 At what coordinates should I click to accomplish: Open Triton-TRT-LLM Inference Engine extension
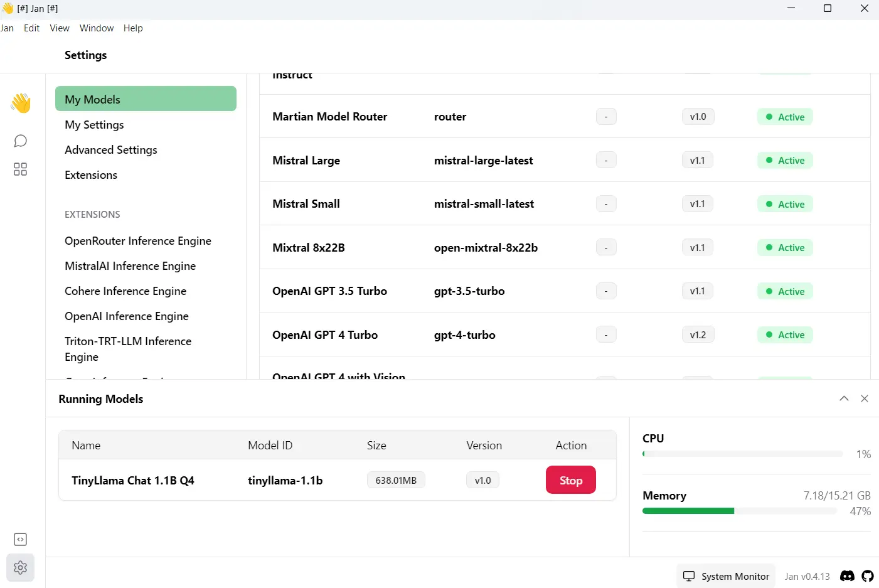128,349
